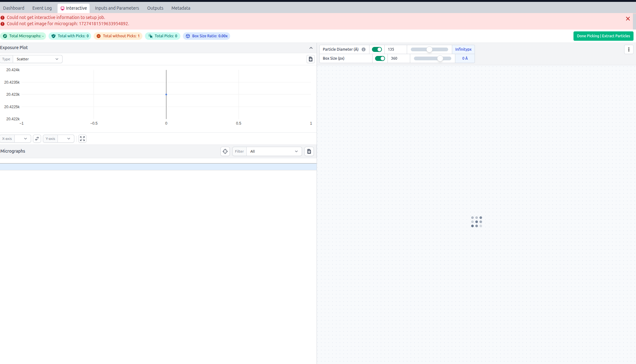Click Done Picking Extract Particles button

click(603, 36)
